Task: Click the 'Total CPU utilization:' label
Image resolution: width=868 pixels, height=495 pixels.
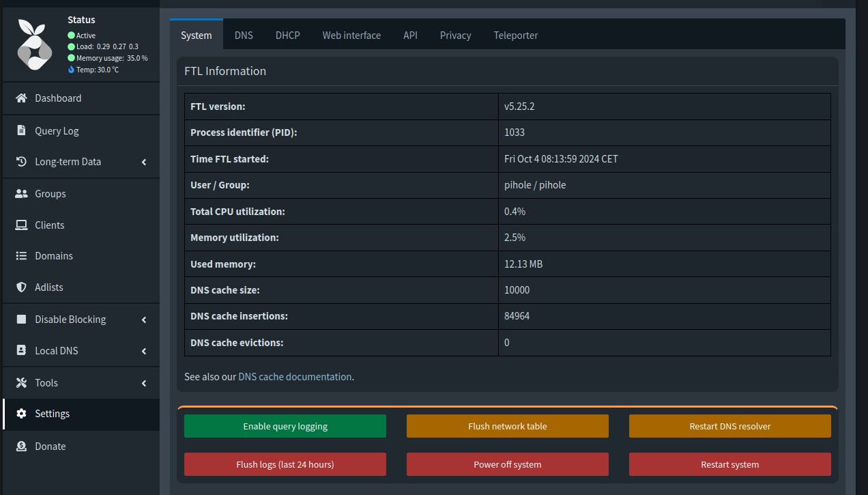Action: point(237,212)
